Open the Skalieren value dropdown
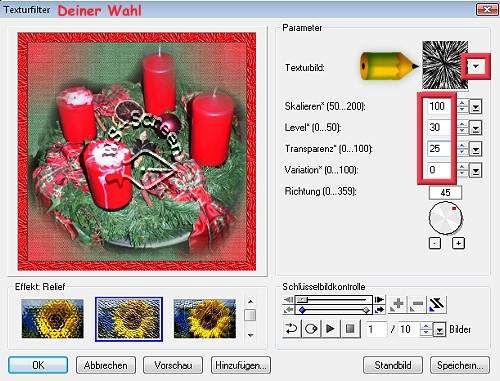The height and width of the screenshot is (381, 500). 476,107
